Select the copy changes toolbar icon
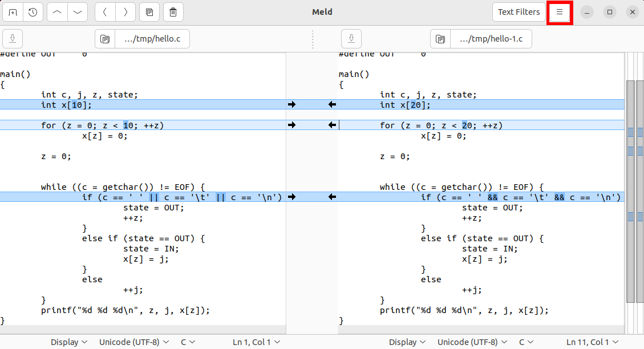 coord(149,12)
